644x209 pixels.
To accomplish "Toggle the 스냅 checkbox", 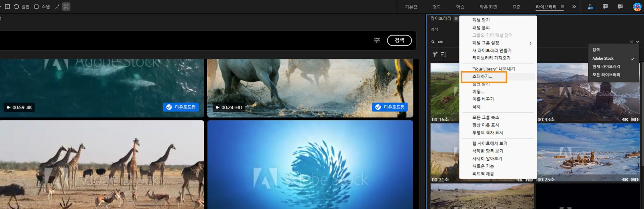I will tap(37, 7).
